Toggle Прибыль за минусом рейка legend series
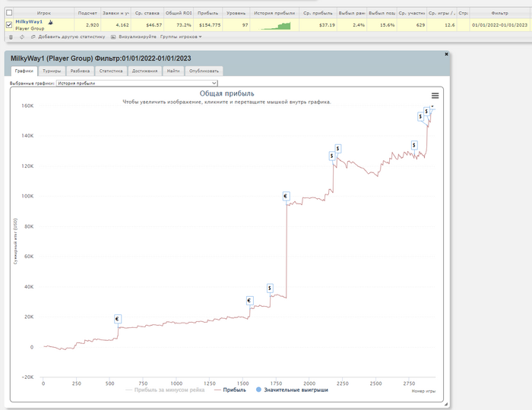 pos(165,390)
